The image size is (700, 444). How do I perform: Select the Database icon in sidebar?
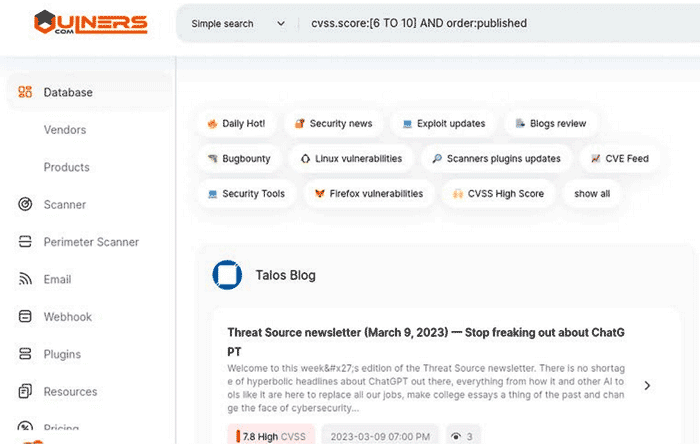[x=26, y=93]
